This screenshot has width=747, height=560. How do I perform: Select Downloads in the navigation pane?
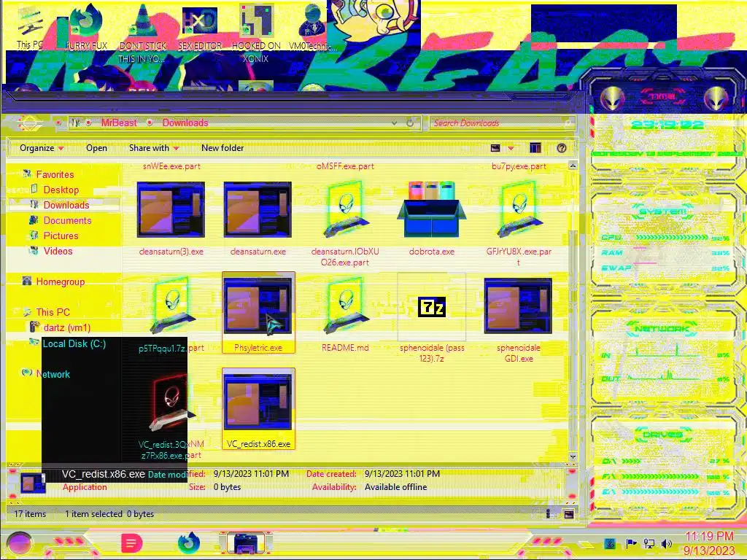66,205
